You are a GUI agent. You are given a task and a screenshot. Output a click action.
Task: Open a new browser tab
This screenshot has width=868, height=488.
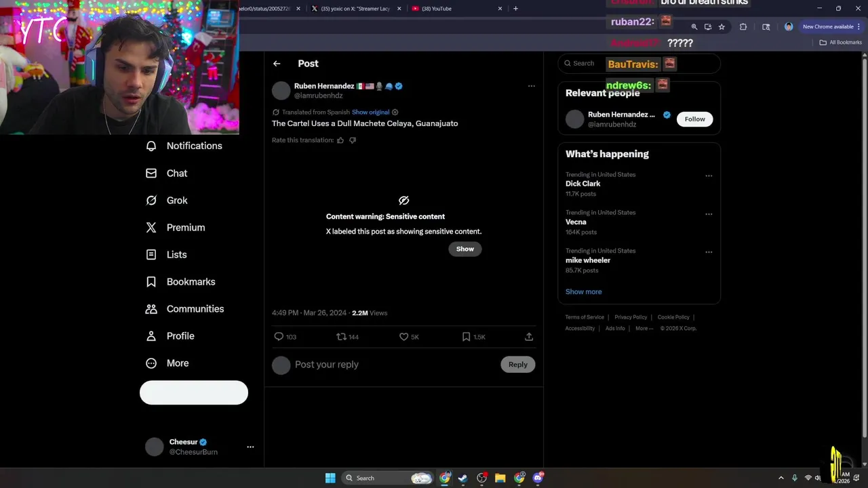pyautogui.click(x=515, y=9)
